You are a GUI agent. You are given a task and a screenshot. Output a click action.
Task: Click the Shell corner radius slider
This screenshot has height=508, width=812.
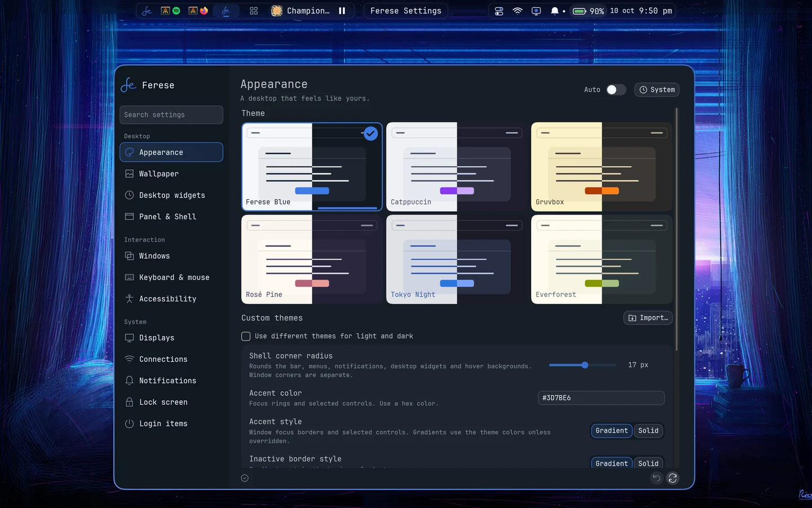click(582, 365)
